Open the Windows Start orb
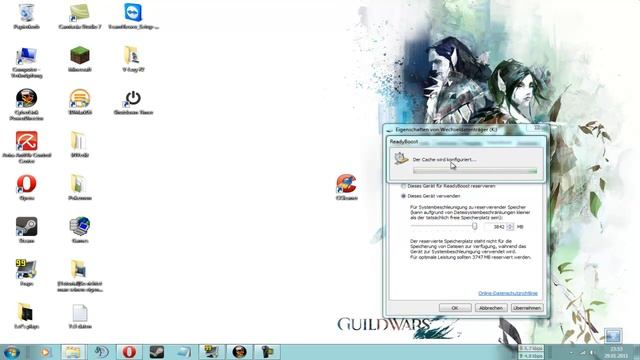Screen dimensions: 640x360 [x=11, y=352]
